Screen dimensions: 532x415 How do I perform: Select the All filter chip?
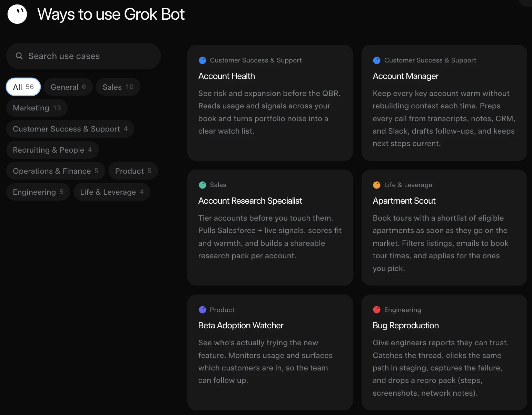(23, 87)
